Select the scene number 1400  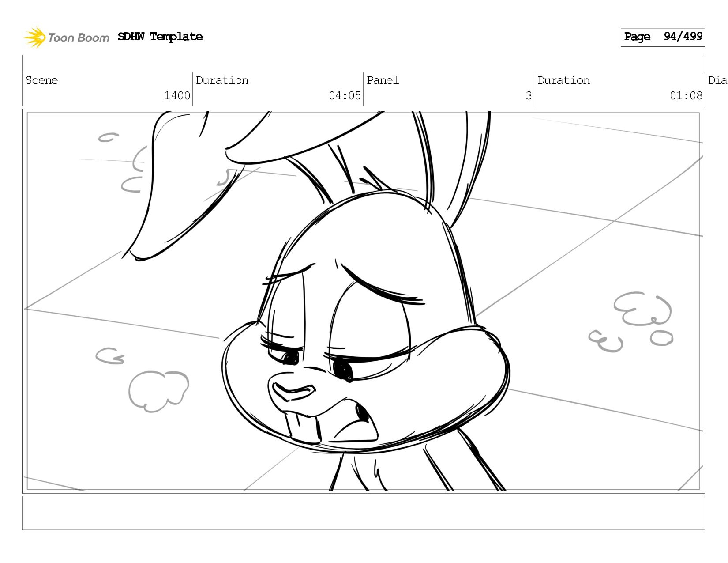click(177, 96)
